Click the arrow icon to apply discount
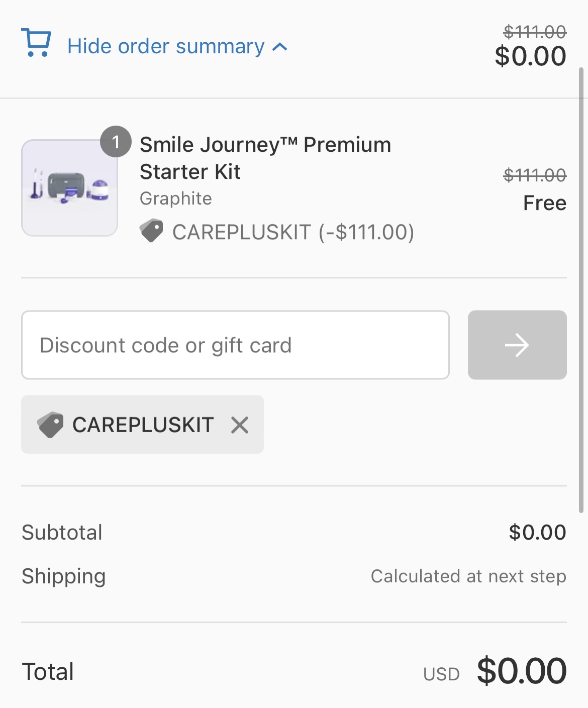588x708 pixels. click(517, 345)
